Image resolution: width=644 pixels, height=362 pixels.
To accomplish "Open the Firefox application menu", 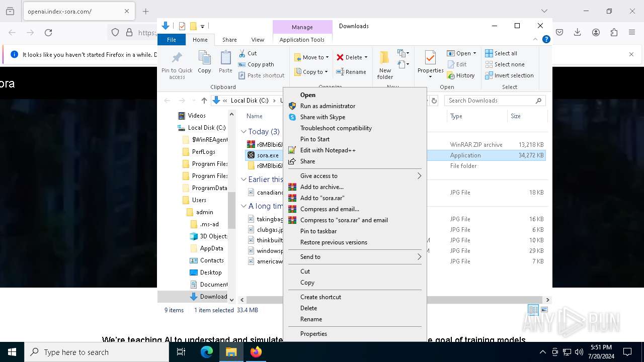I will (x=632, y=32).
